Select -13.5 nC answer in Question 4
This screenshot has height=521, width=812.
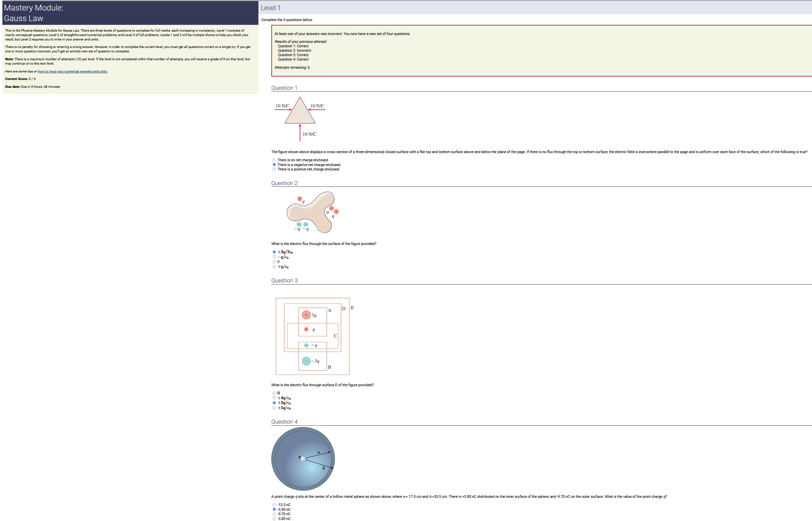point(274,505)
